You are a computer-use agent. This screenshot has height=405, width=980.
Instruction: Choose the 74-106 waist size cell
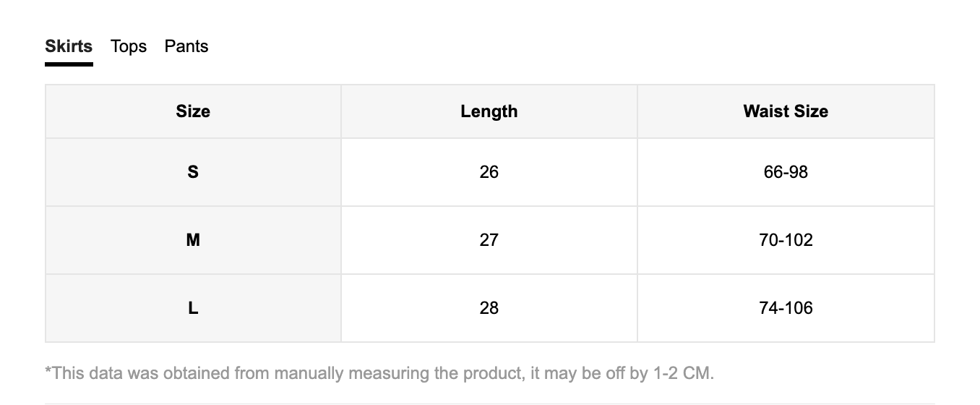point(786,308)
